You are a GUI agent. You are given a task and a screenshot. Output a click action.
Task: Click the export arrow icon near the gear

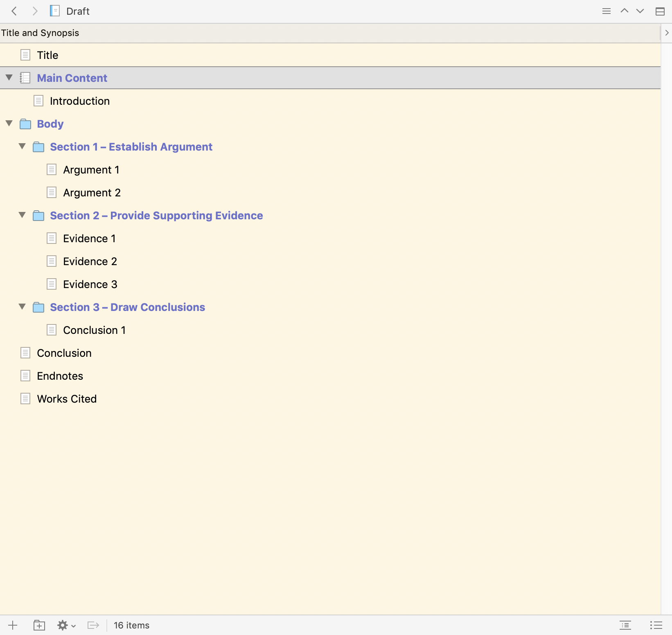(x=93, y=625)
